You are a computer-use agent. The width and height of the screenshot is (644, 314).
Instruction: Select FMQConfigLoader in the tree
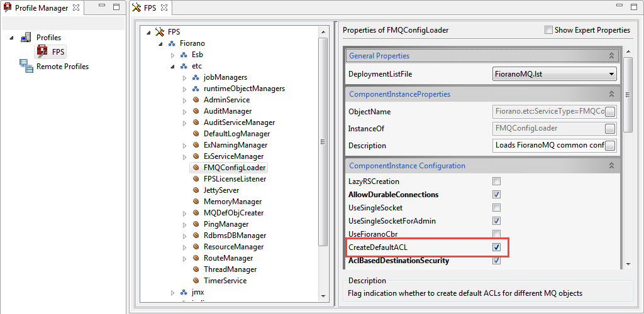pos(234,168)
